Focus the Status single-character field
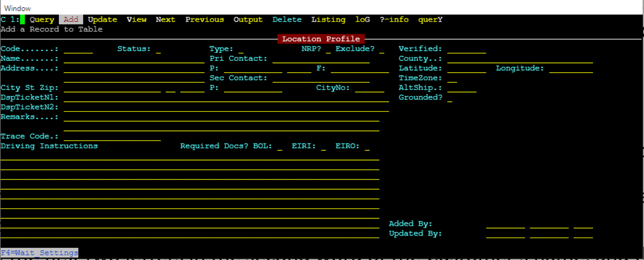644x260 pixels. 159,50
